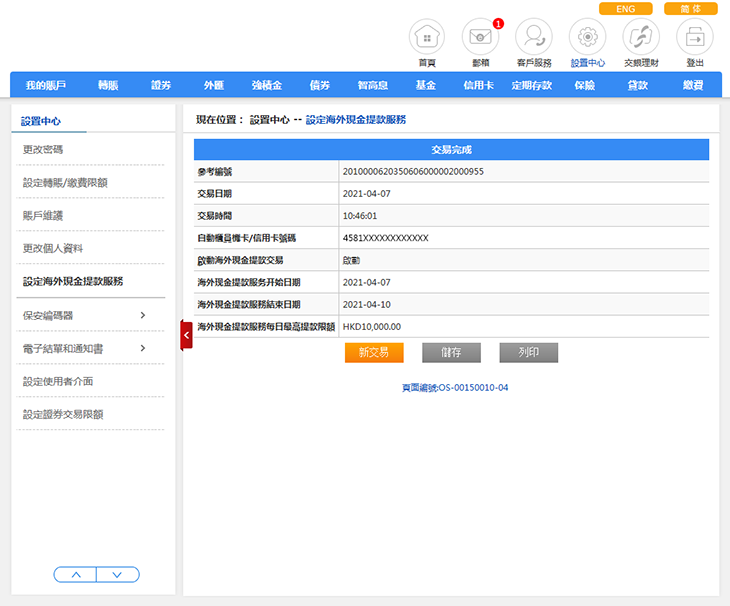
Task: Click the 登出 logout icon
Action: coord(694,38)
